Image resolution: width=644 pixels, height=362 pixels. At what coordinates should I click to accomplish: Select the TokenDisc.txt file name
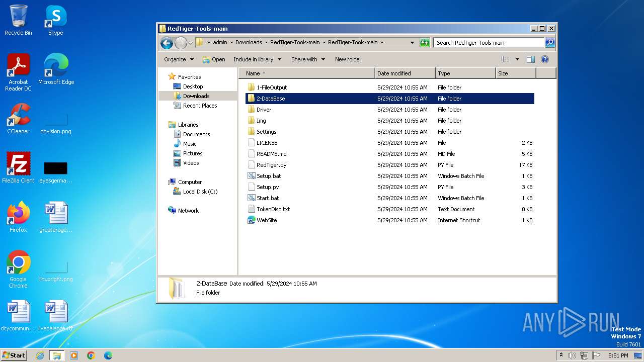(273, 209)
